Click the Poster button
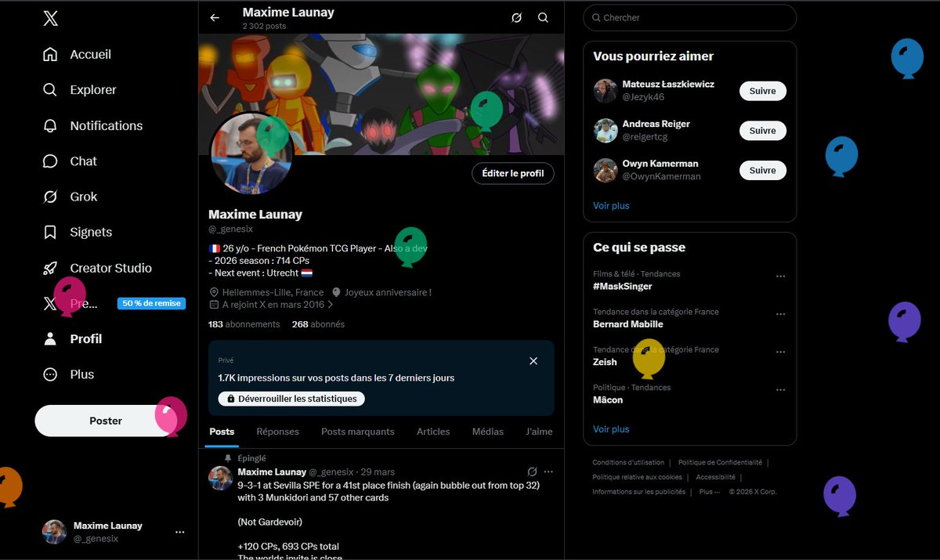Image resolution: width=940 pixels, height=560 pixels. coord(106,421)
